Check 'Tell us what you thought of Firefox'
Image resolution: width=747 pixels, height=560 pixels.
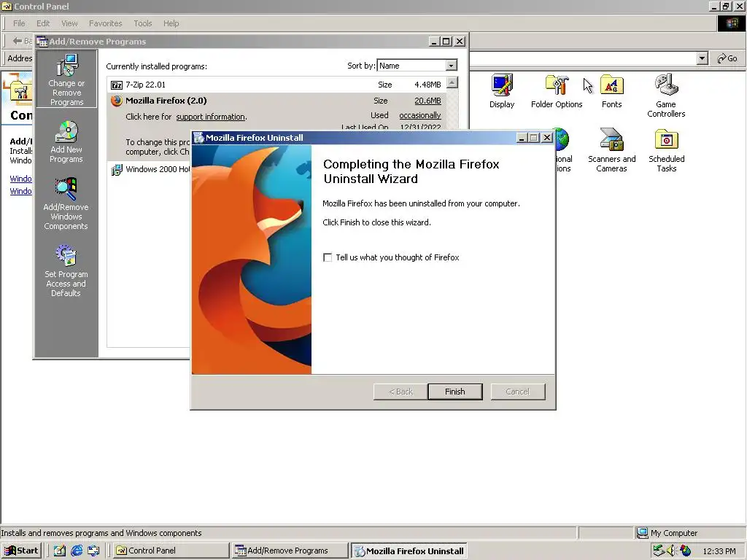click(x=328, y=257)
